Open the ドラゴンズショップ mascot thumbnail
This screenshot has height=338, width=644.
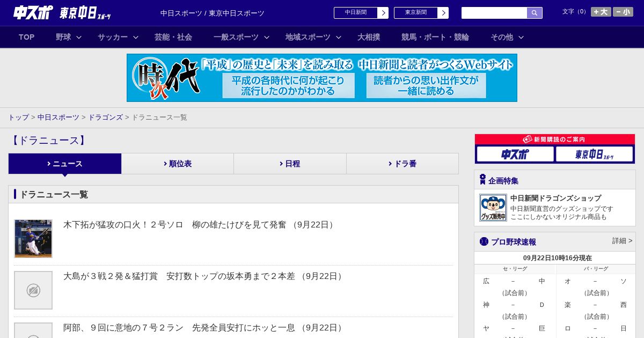click(x=493, y=208)
